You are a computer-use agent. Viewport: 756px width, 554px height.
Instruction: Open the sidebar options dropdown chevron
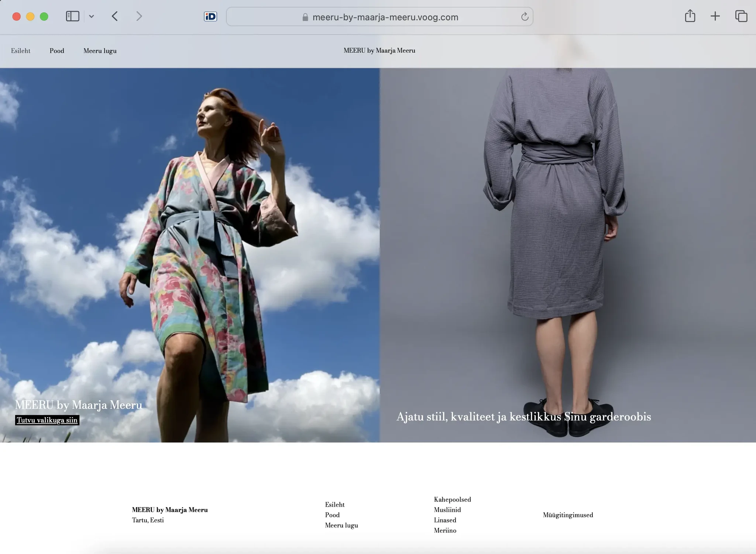pos(92,16)
